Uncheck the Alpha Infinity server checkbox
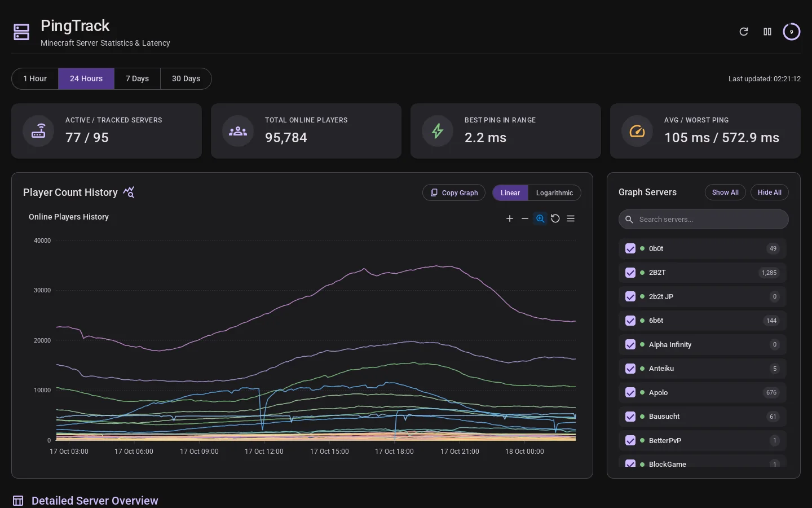 pos(630,344)
